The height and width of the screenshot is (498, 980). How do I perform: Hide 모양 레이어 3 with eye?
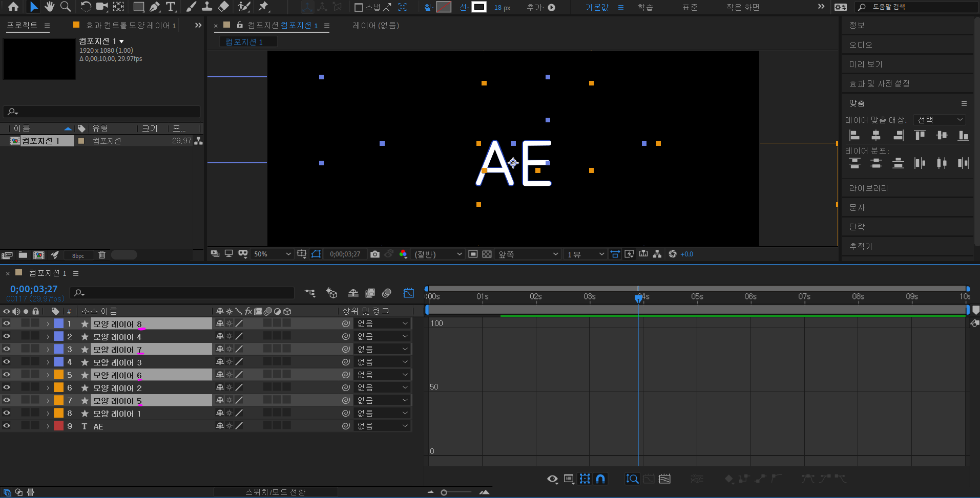click(7, 361)
